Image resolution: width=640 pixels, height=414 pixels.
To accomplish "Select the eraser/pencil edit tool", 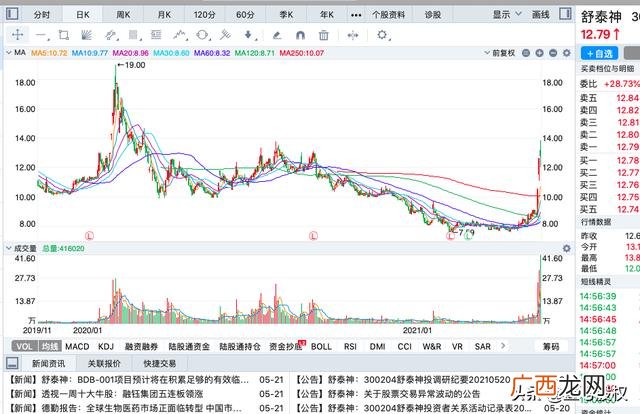I will pos(277,36).
